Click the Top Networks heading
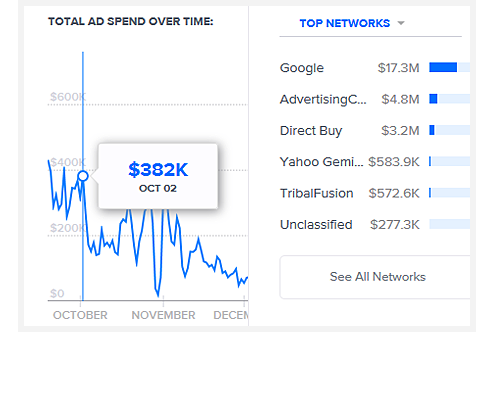This screenshot has width=500, height=400. pos(345,23)
